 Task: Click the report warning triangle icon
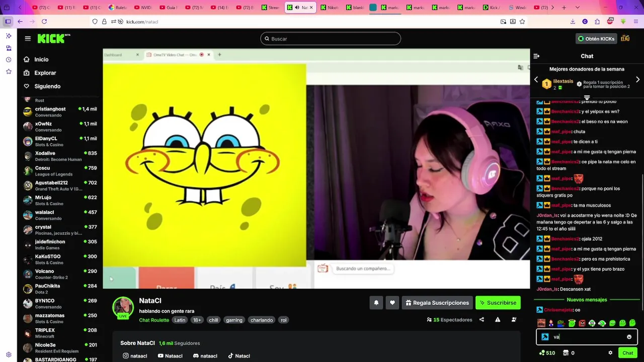498,320
